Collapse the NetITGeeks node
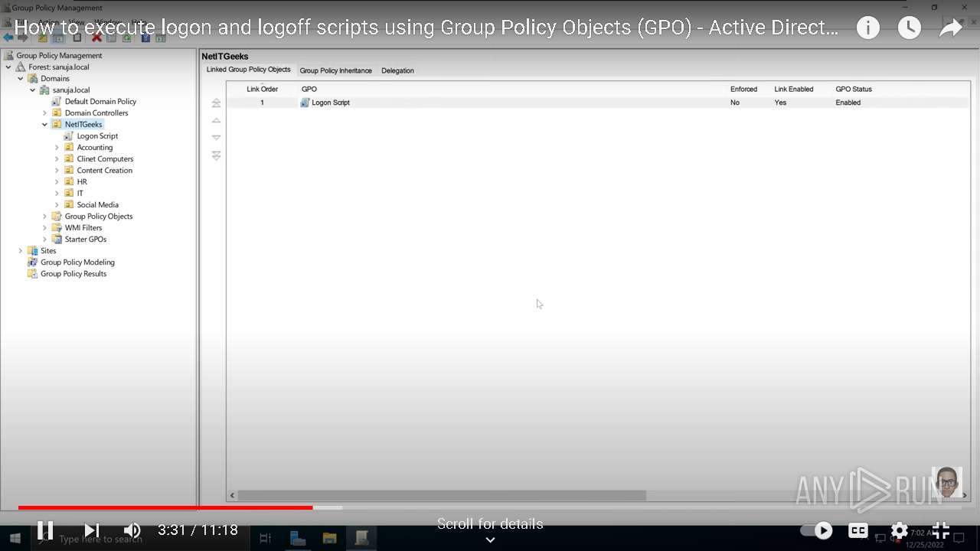Viewport: 980px width, 551px height. click(45, 125)
